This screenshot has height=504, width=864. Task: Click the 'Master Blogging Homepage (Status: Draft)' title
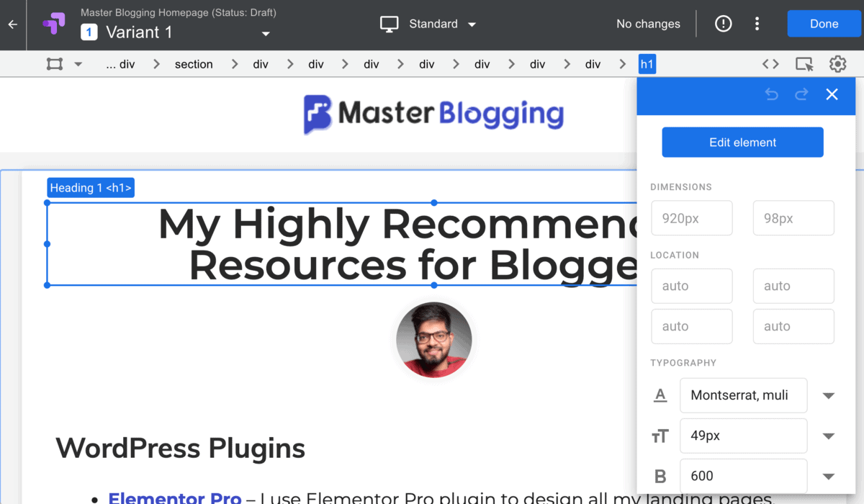coord(179,12)
